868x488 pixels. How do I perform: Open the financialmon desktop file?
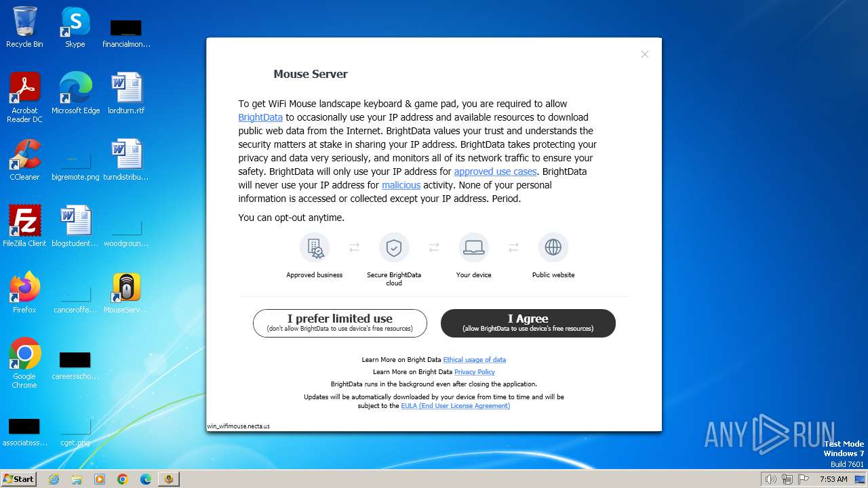(126, 34)
